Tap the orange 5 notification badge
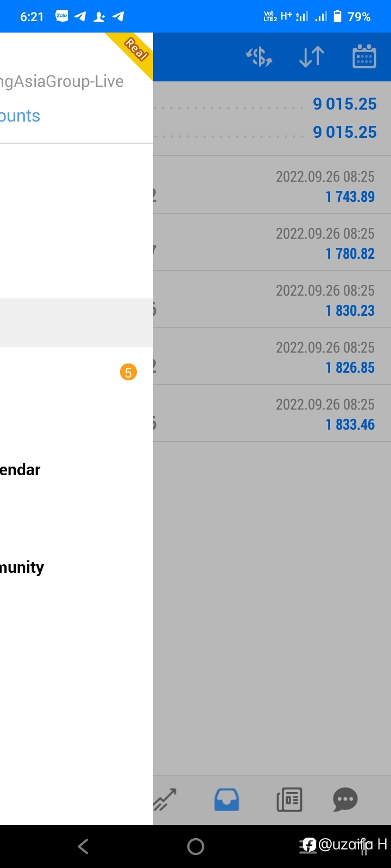The width and height of the screenshot is (391, 868). click(x=128, y=372)
